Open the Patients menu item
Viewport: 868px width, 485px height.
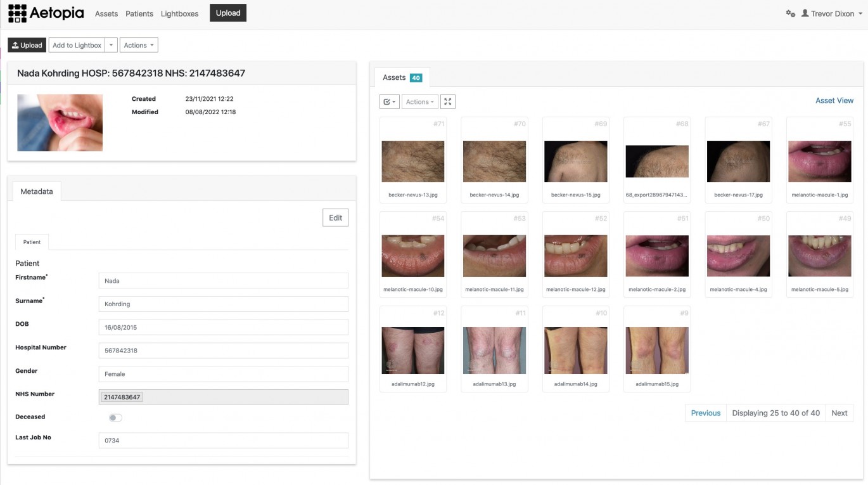(x=139, y=13)
